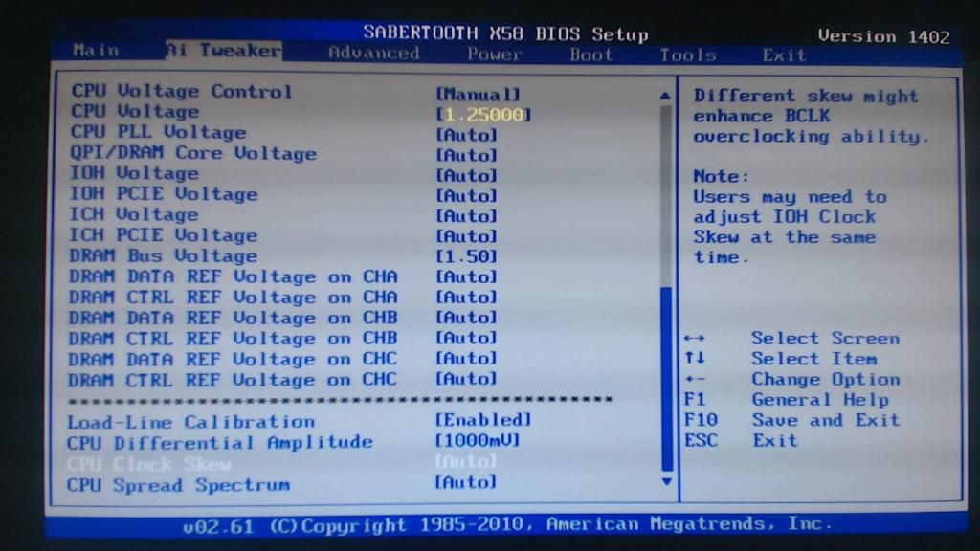The image size is (980, 551).
Task: Click the F10 key legend
Action: coord(701,420)
